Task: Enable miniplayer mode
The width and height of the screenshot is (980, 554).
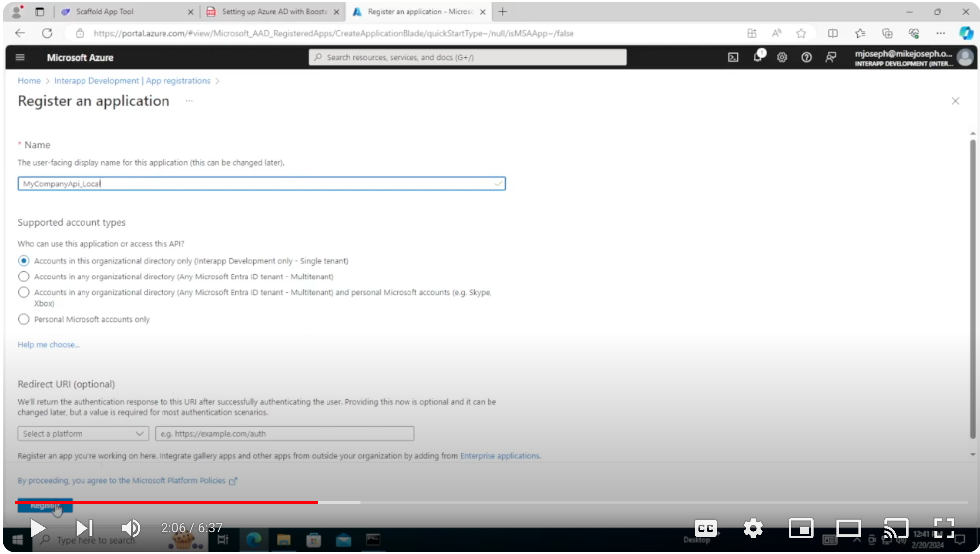Action: click(x=801, y=528)
